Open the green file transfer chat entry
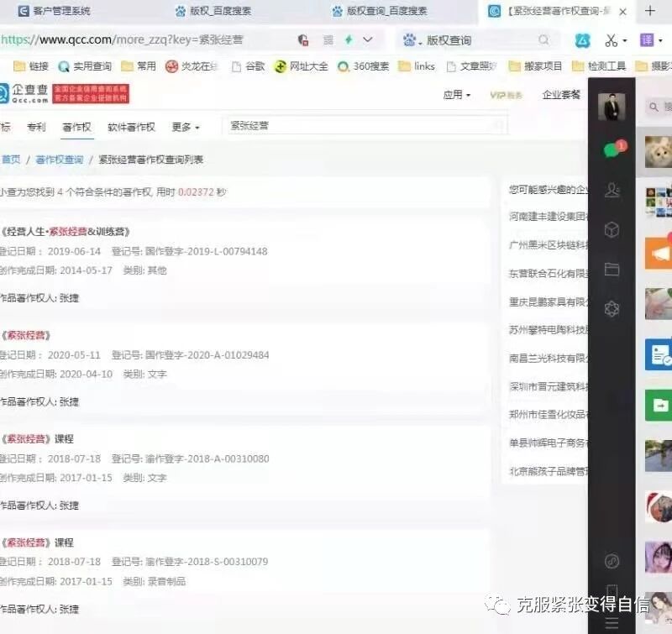The image size is (672, 634). [659, 405]
